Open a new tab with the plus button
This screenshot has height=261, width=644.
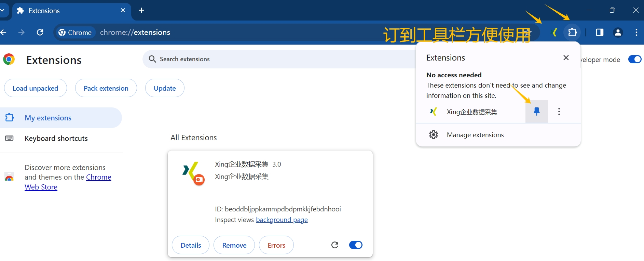click(141, 11)
